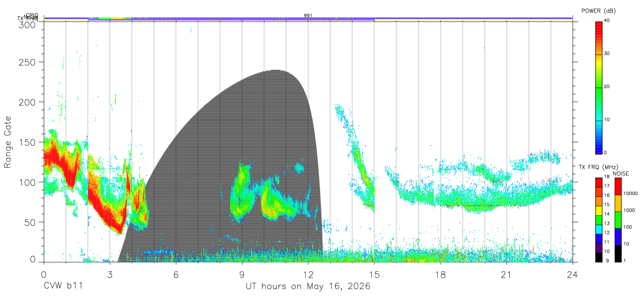
Task: Click the blue bottom of the power colorbar
Action: coord(598,146)
